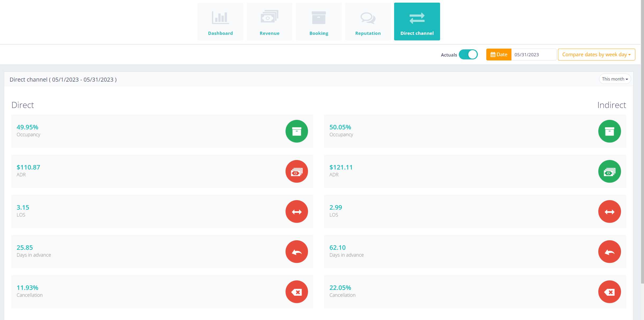Click the Actuals label text

[449, 55]
